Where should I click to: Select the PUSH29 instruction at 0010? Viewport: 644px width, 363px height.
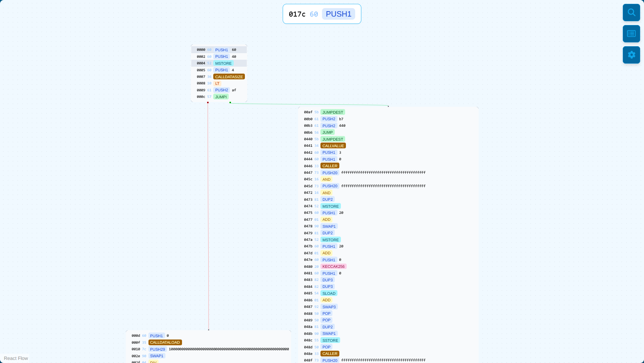click(157, 349)
